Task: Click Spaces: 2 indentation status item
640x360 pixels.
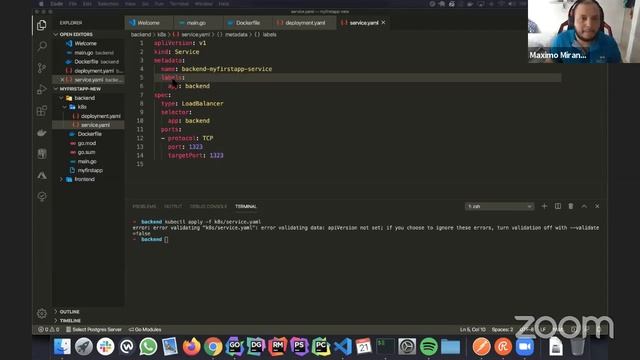Action: [502, 329]
